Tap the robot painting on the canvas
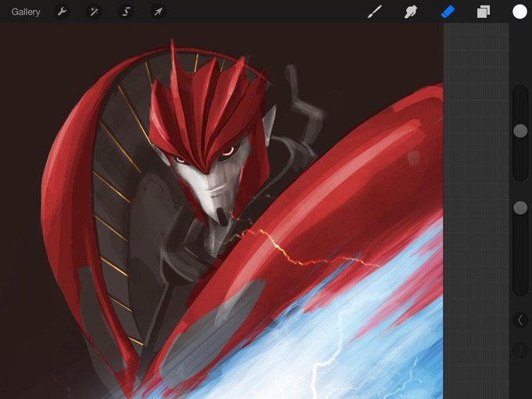532x399 pixels. click(221, 211)
